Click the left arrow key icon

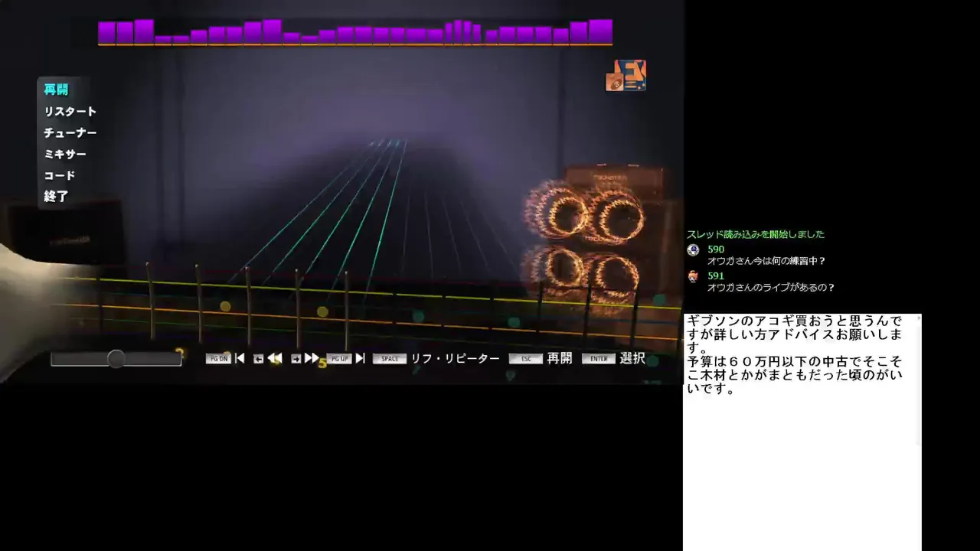[x=258, y=359]
